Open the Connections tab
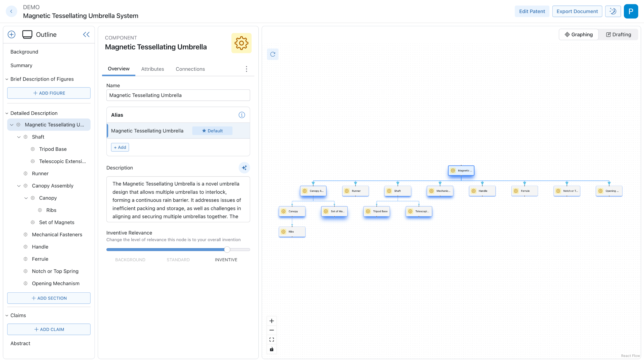Viewport: 644px width, 362px height. 190,69
